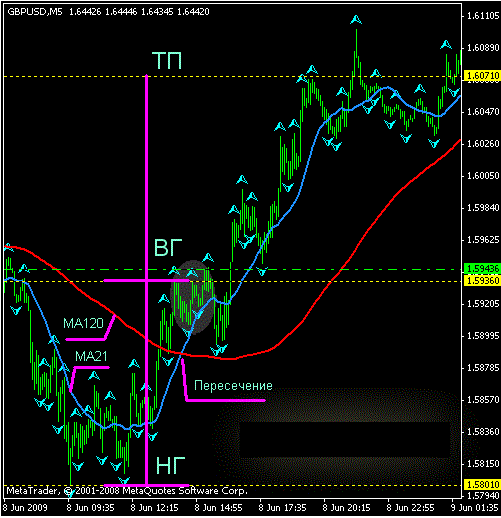Image resolution: width=501 pixels, height=518 pixels.
Task: Click the 8 Jun 17:35 time label
Action: coord(282,508)
